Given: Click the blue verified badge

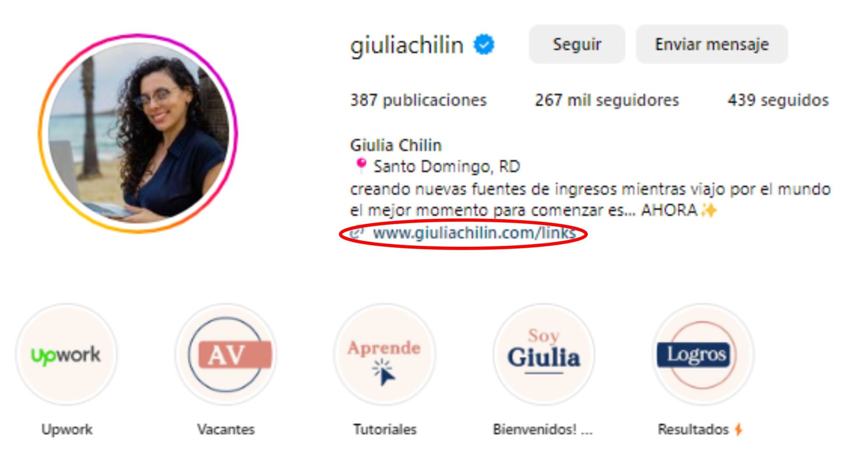Looking at the screenshot, I should click(x=484, y=45).
